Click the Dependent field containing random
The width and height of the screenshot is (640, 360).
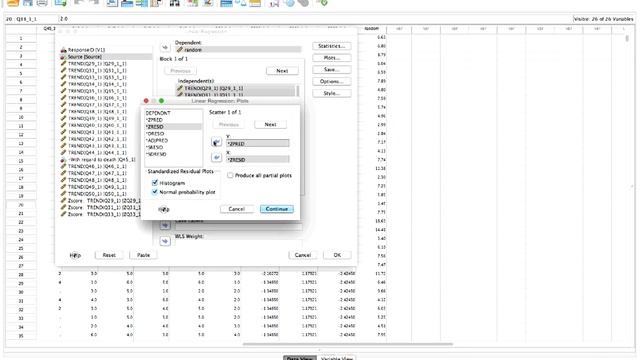(238, 50)
